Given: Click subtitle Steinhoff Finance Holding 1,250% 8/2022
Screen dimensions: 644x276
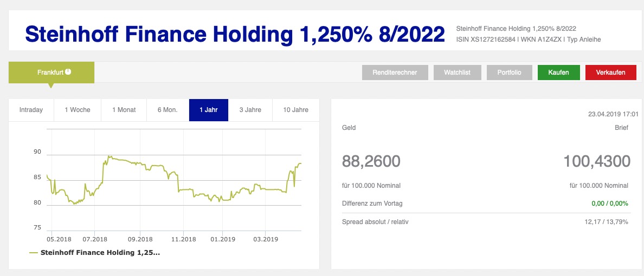Looking at the screenshot, I should coord(516,29).
